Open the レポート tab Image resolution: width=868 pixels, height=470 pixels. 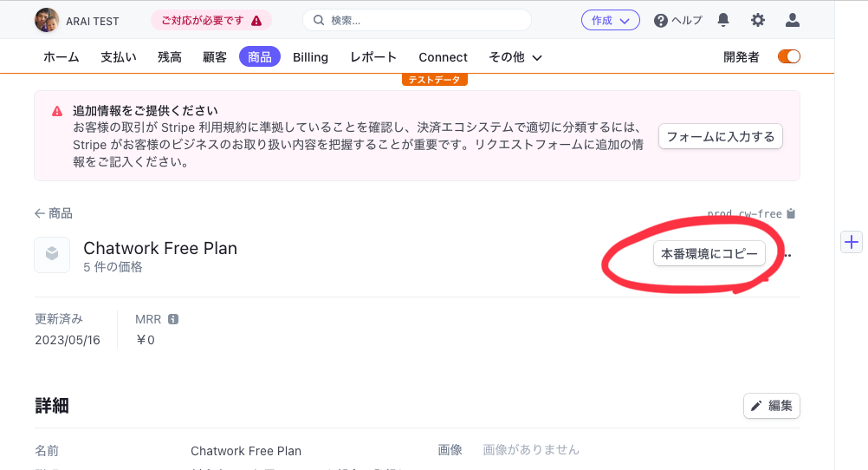click(x=373, y=57)
